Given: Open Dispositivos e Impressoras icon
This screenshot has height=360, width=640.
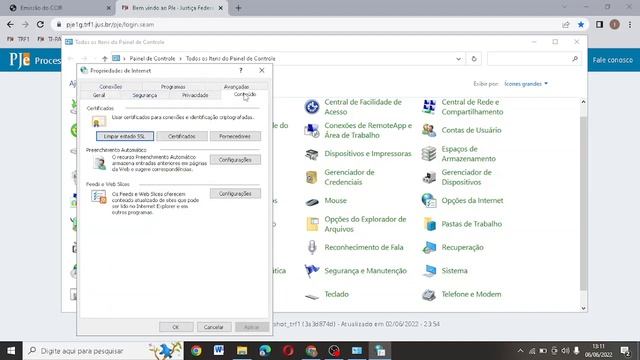Looking at the screenshot, I should (312, 154).
